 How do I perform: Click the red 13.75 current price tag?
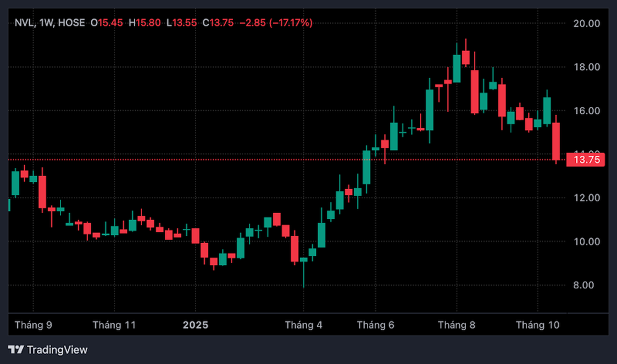pyautogui.click(x=585, y=160)
